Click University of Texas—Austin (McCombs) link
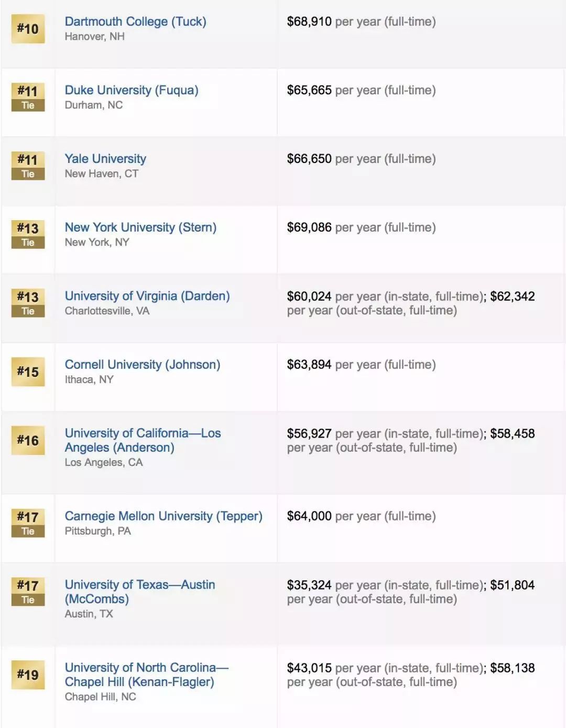 (139, 592)
